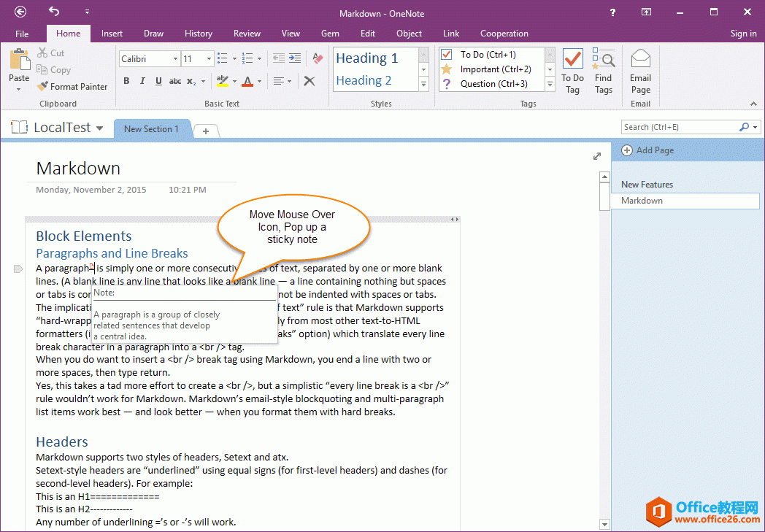Click the Format Painter brush icon
The height and width of the screenshot is (532, 765).
42,87
